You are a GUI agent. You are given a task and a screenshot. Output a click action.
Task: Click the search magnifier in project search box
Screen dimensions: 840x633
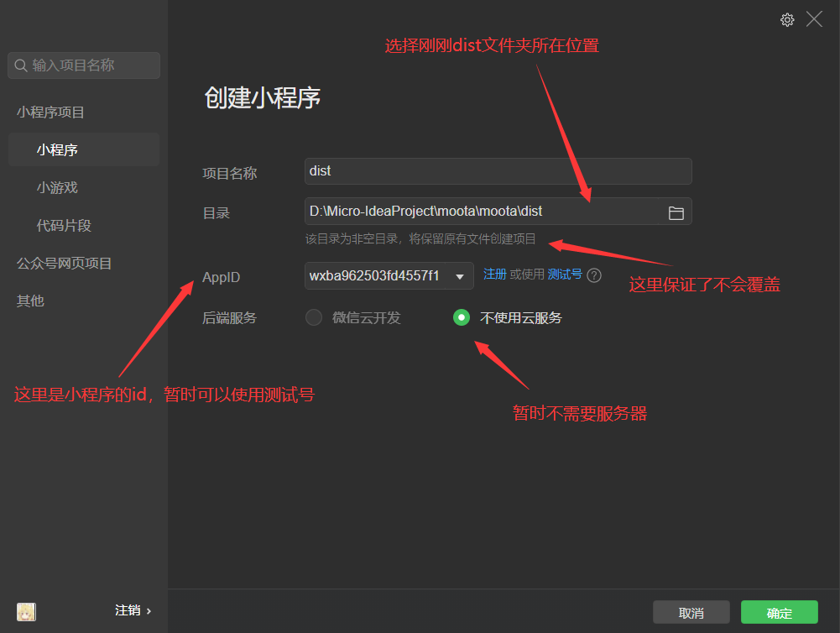click(x=20, y=65)
